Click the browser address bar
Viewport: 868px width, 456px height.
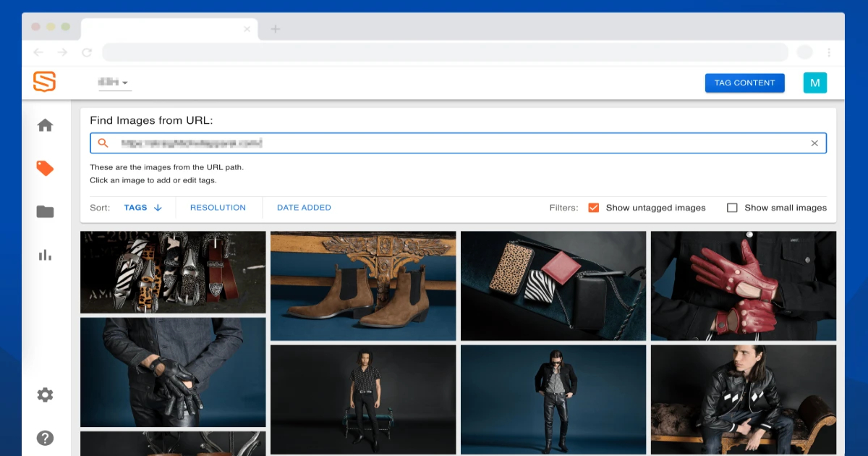(x=445, y=52)
